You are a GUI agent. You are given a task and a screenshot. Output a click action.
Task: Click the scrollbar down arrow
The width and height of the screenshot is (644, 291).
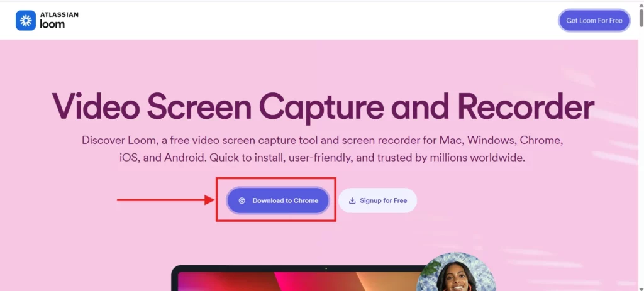[641, 288]
